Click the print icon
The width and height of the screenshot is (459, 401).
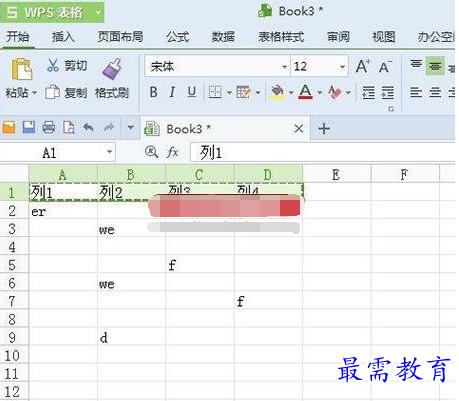click(49, 128)
